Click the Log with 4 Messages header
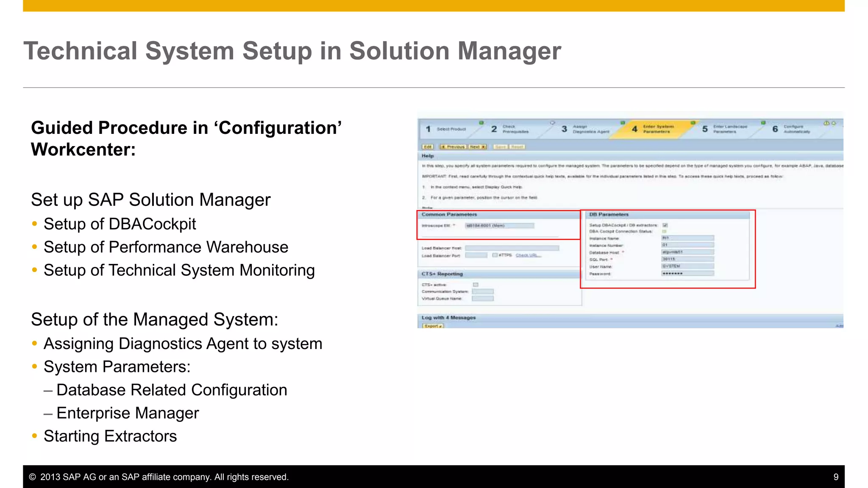This screenshot has height=488, width=868. pyautogui.click(x=630, y=317)
